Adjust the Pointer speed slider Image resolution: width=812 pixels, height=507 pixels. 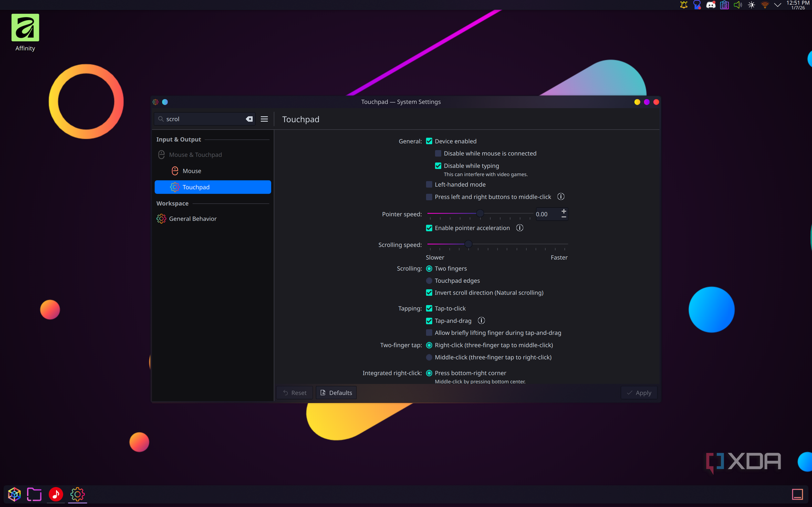[x=480, y=213]
